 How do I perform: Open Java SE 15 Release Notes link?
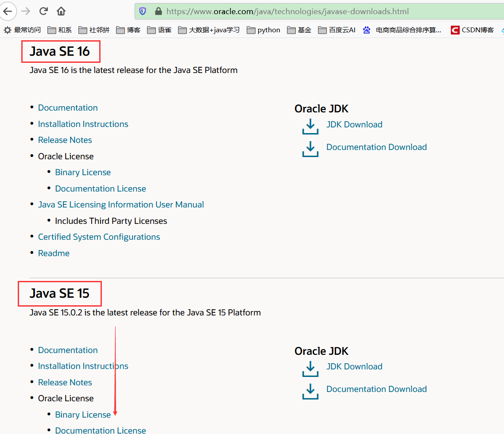65,382
